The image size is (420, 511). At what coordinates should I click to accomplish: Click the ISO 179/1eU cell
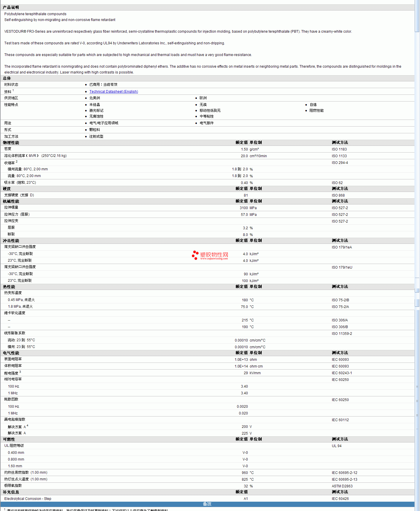point(342,267)
